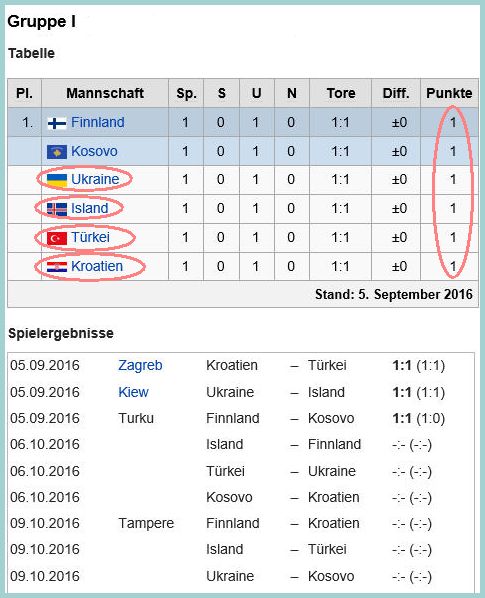This screenshot has width=485, height=598.
Task: Open the Türkei team link
Action: pyautogui.click(x=90, y=237)
